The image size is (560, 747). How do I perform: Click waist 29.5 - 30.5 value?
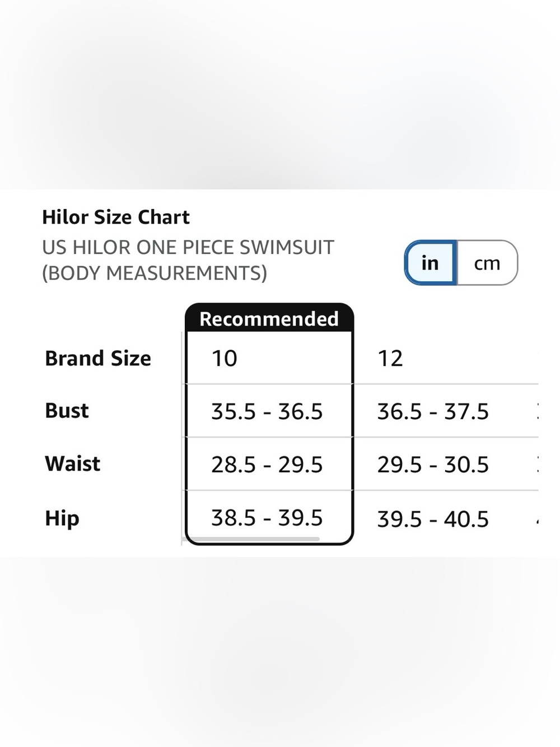click(x=433, y=465)
